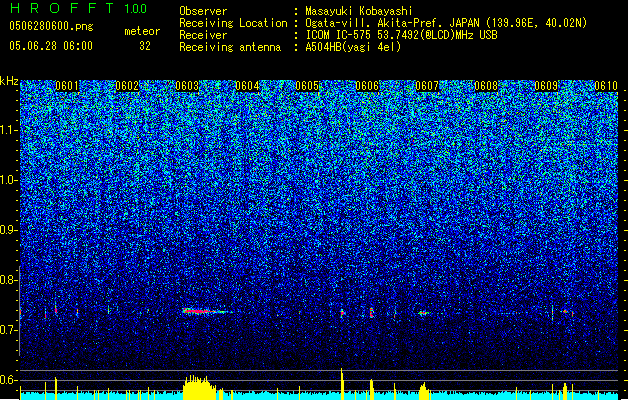
Task: Click the meteor count label
Action: (x=142, y=31)
